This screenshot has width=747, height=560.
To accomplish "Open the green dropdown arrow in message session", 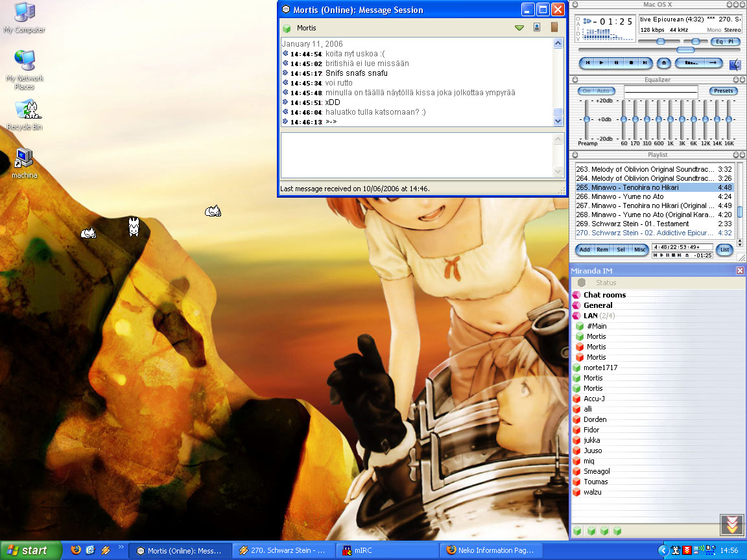I will (x=519, y=28).
